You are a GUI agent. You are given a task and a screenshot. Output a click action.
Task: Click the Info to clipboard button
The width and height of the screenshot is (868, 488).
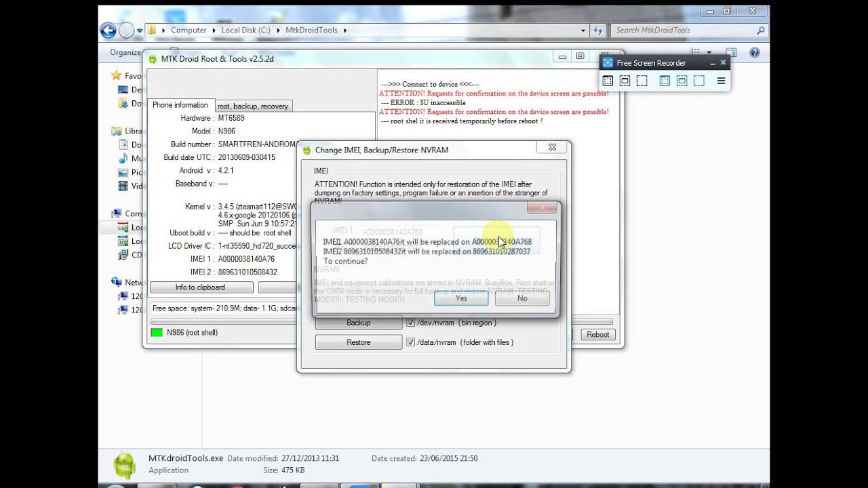[200, 287]
